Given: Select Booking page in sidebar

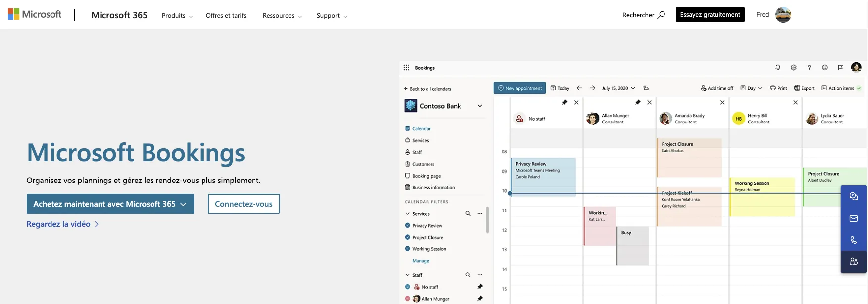Looking at the screenshot, I should click(x=423, y=176).
